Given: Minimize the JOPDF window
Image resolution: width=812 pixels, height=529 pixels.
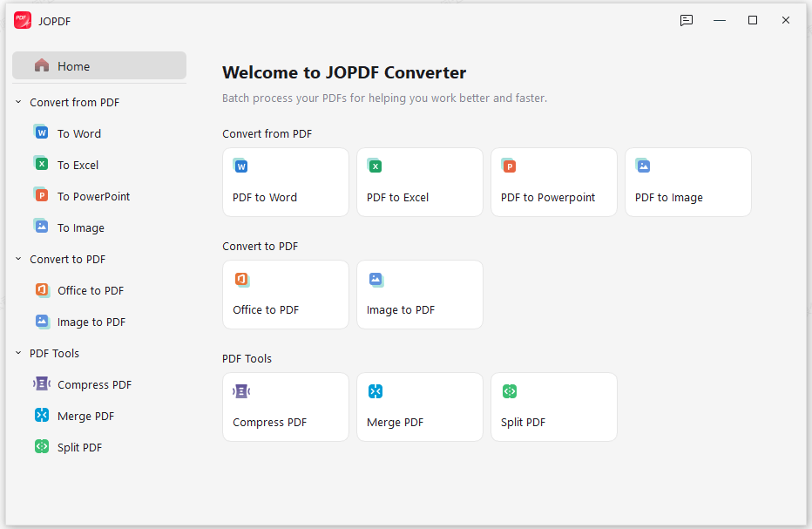Looking at the screenshot, I should pos(720,20).
